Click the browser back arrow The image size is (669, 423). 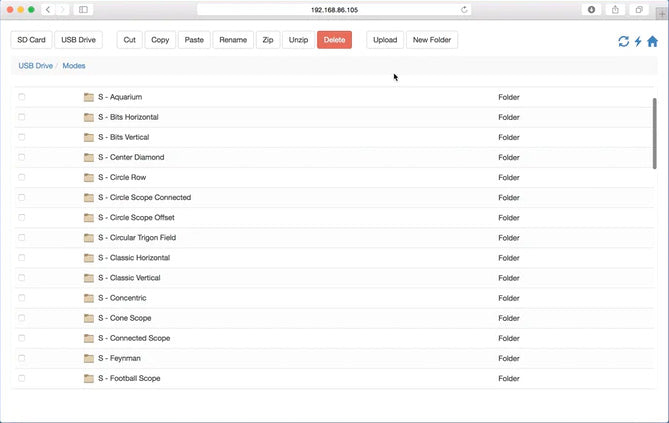[x=48, y=9]
